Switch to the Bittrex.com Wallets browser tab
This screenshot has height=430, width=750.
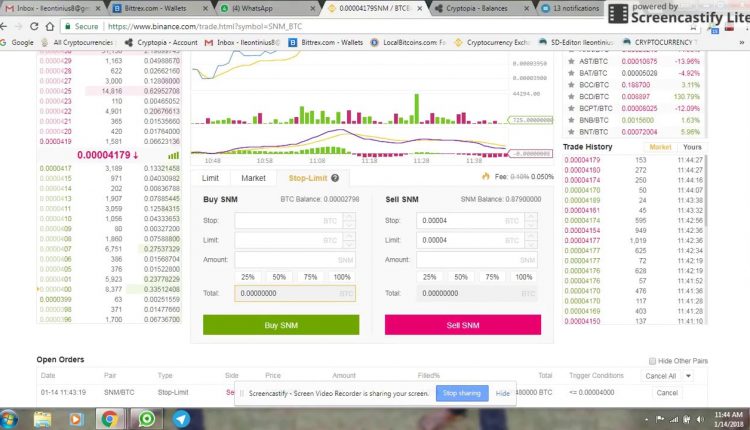coord(158,8)
